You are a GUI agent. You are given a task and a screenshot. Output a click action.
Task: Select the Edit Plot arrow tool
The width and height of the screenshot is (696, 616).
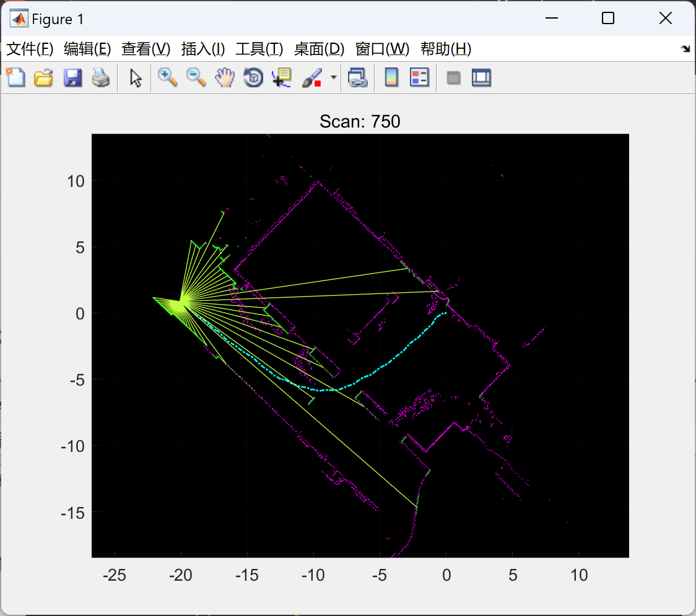click(136, 78)
